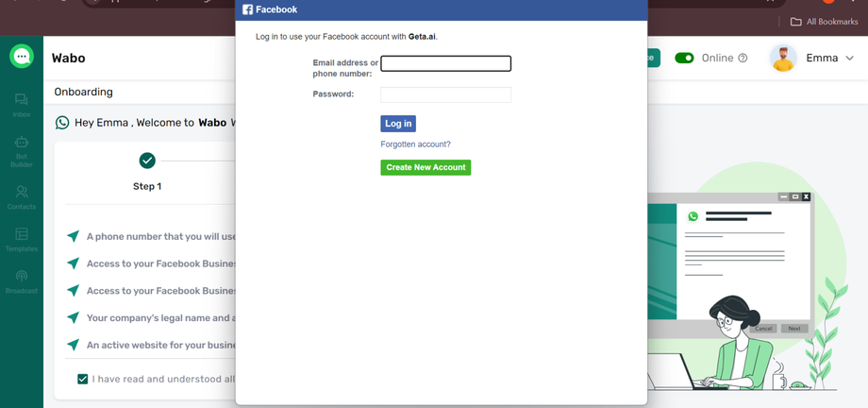This screenshot has width=868, height=408.
Task: Open the Broadcast sidebar item
Action: click(x=22, y=281)
